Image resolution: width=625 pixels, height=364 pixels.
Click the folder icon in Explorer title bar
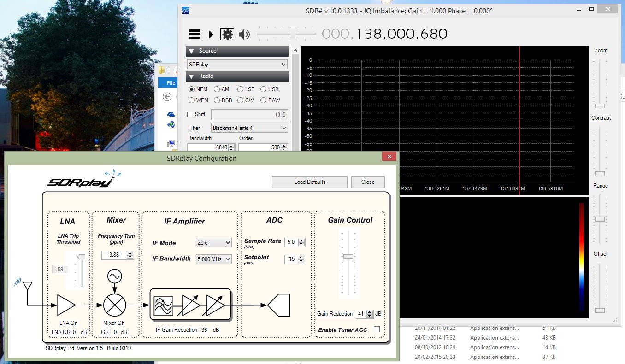[162, 70]
